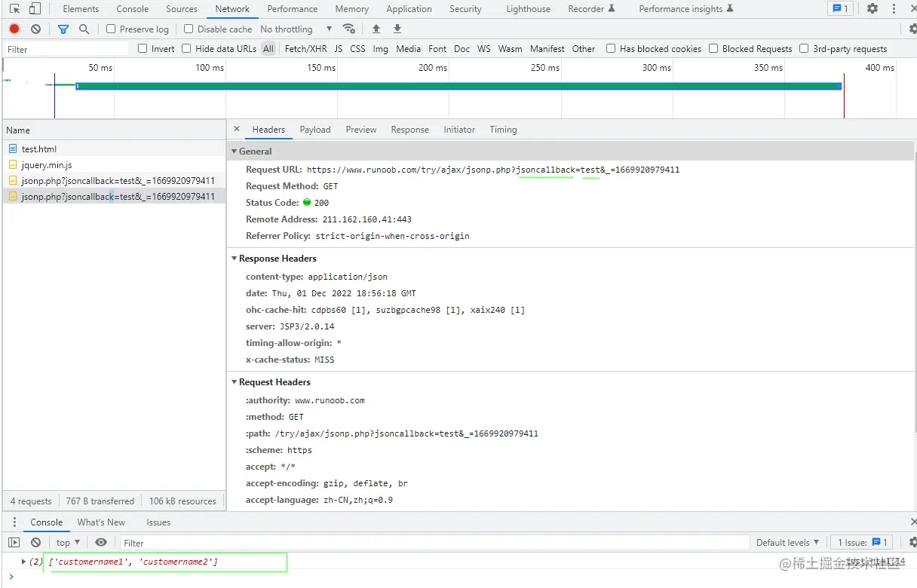Switch to the Console panel tab

133,9
